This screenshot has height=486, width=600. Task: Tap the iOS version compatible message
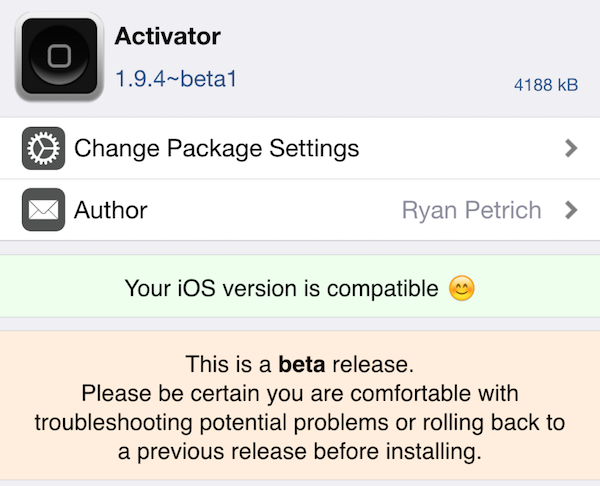281,289
